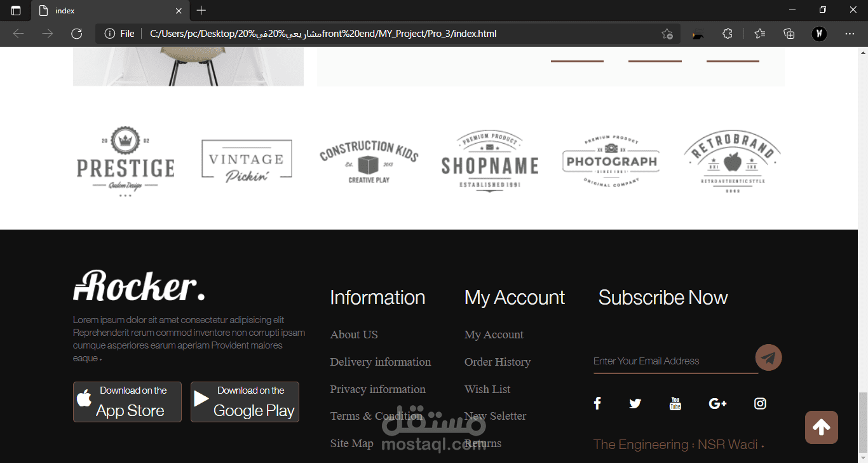
Task: Click the Rocker footer logo
Action: coord(139,286)
